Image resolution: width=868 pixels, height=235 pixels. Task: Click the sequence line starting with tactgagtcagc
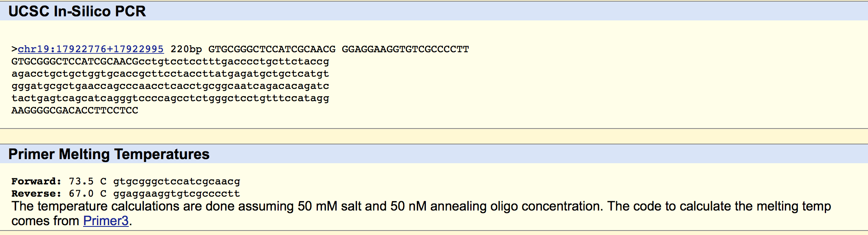[170, 98]
